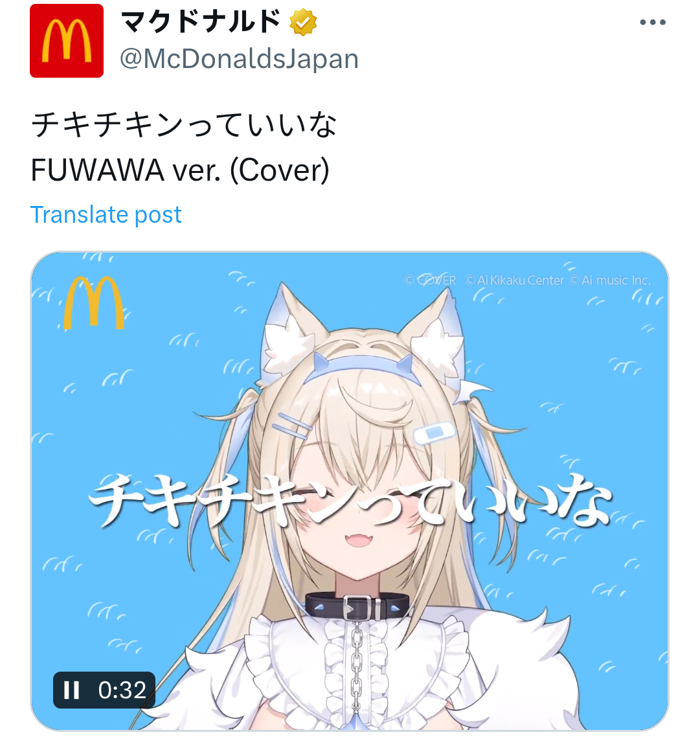Click the character's blue bandage hair clip
Screen dimensions: 700x750
coord(434,433)
